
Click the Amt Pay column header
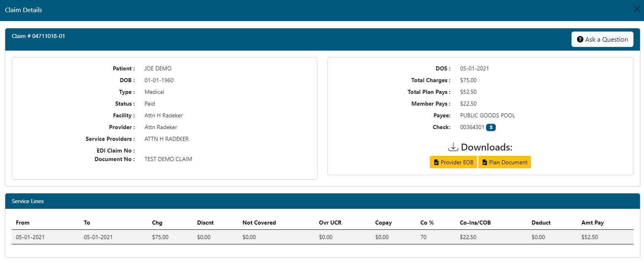pyautogui.click(x=593, y=223)
